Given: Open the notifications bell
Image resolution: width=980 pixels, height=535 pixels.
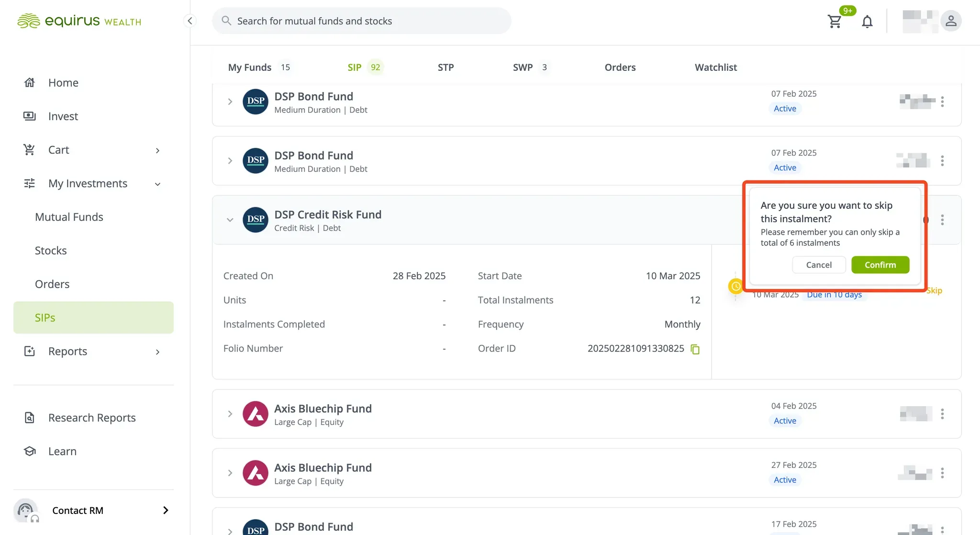Looking at the screenshot, I should 867,21.
